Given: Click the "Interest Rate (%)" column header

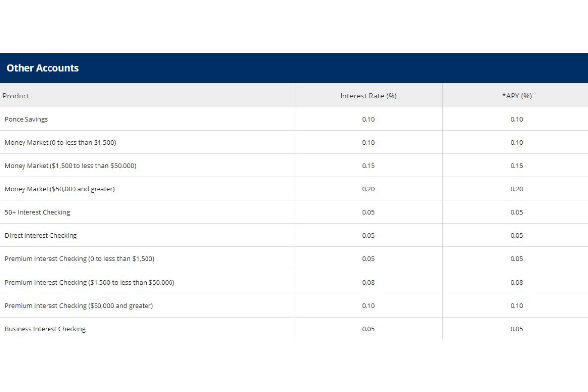Looking at the screenshot, I should click(368, 96).
